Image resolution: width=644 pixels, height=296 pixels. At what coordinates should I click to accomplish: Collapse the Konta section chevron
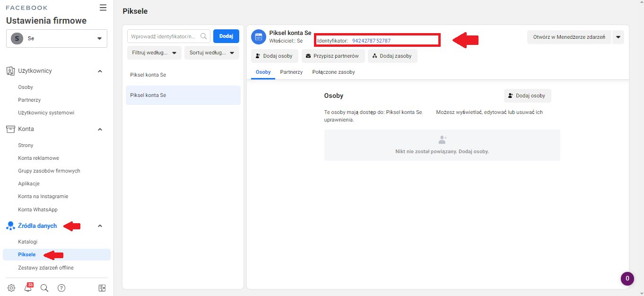tap(100, 129)
